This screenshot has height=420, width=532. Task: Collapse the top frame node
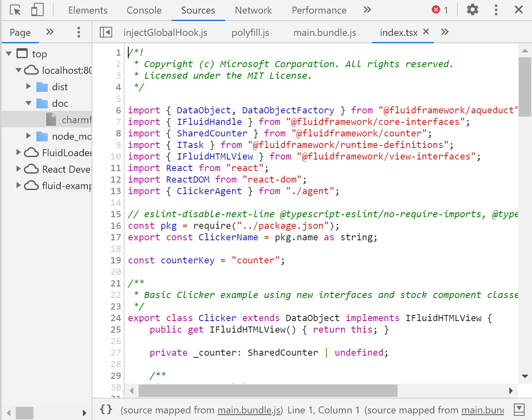pyautogui.click(x=8, y=53)
